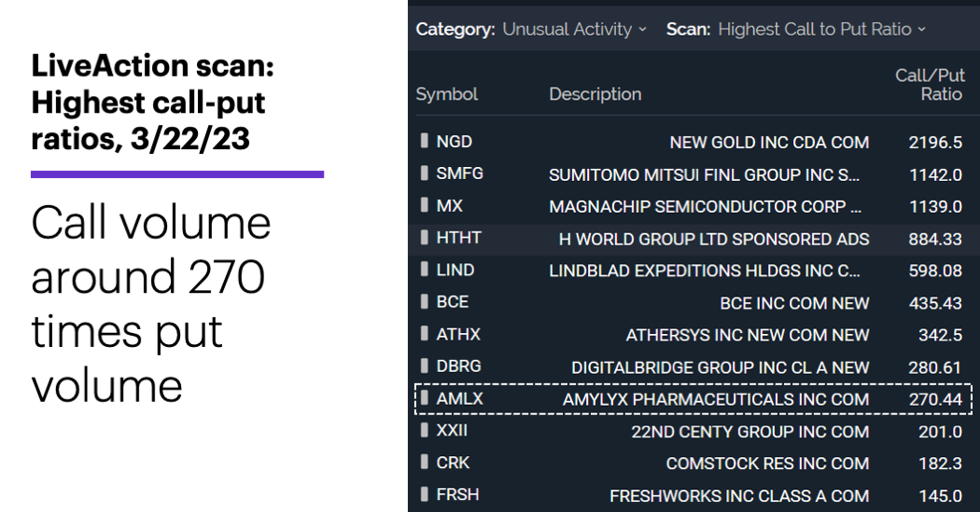Click the marker icon beside NGD

click(425, 140)
